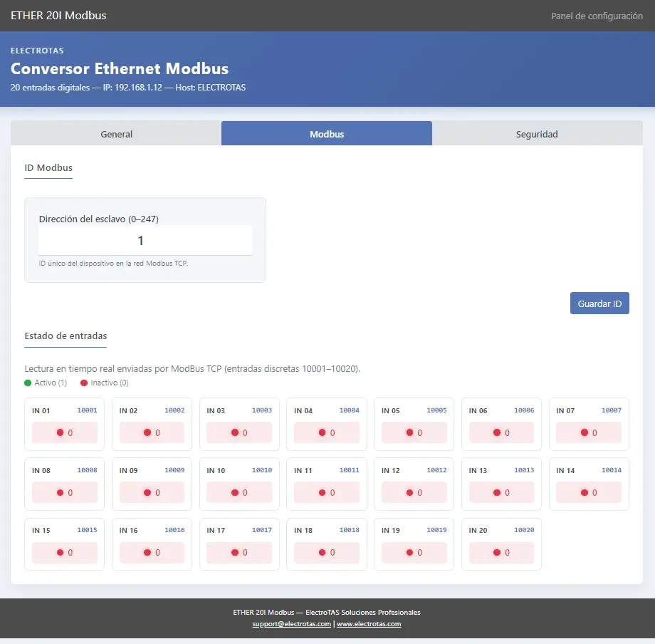The height and width of the screenshot is (644, 655).
Task: Select the status indicator dot for IN 04
Action: click(322, 432)
